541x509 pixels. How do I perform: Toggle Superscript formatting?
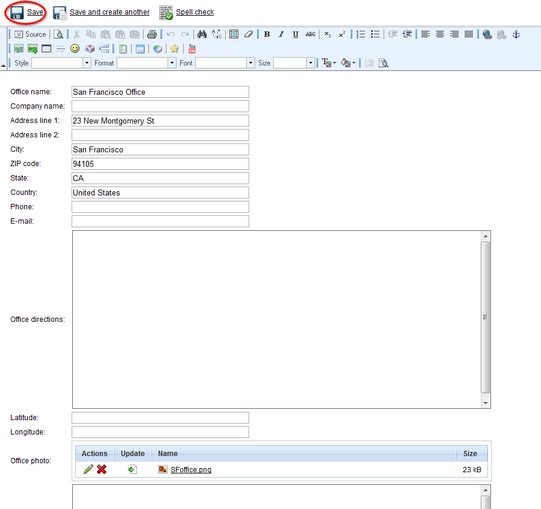pos(342,34)
